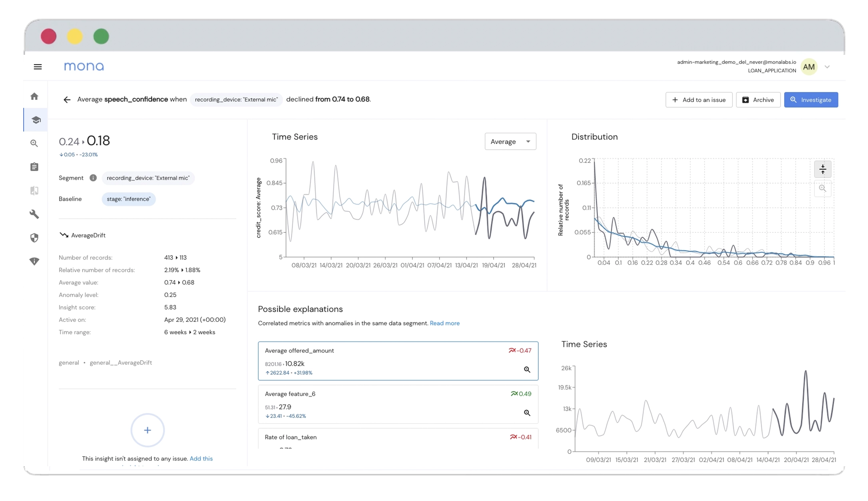The image size is (868, 501).
Task: Click the home navigation icon
Action: click(x=35, y=96)
